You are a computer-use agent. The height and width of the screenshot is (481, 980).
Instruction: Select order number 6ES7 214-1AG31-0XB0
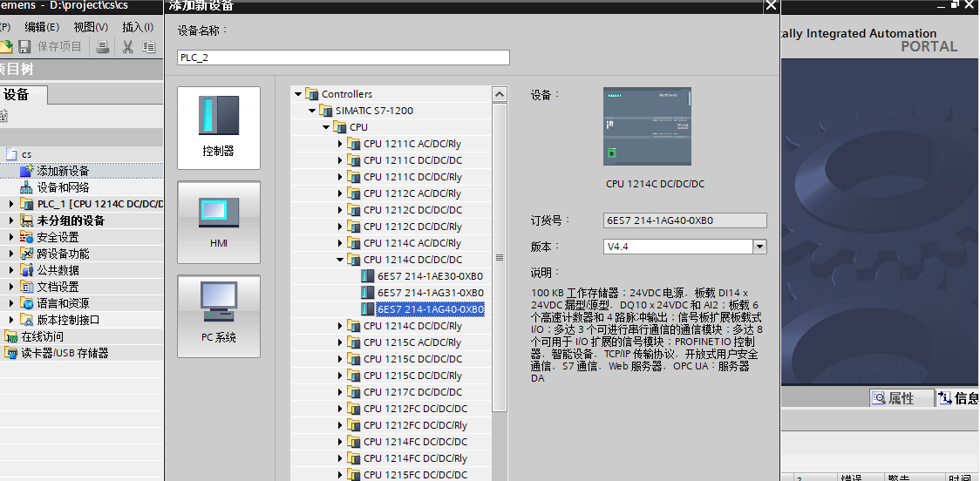point(430,293)
